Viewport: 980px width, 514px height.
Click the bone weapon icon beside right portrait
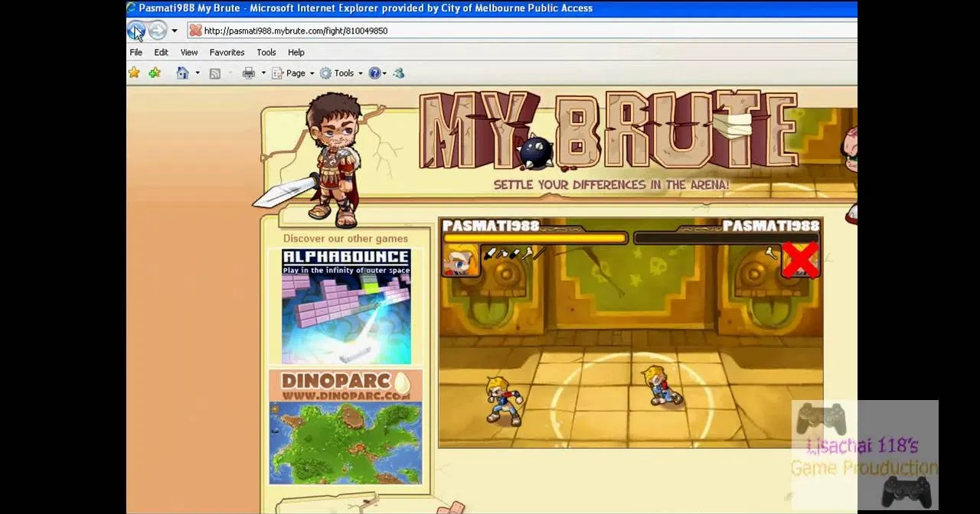(771, 253)
